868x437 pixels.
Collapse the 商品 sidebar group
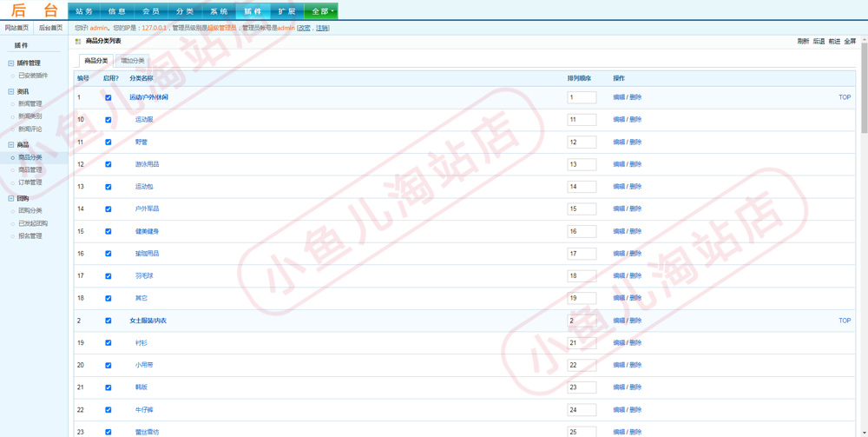(x=11, y=144)
